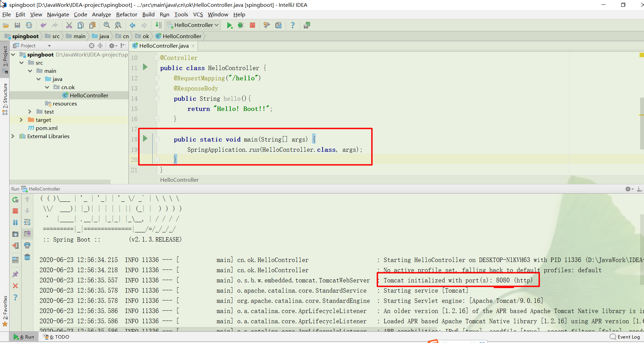
Task: Dump threads with the camera icon
Action: coord(15,234)
